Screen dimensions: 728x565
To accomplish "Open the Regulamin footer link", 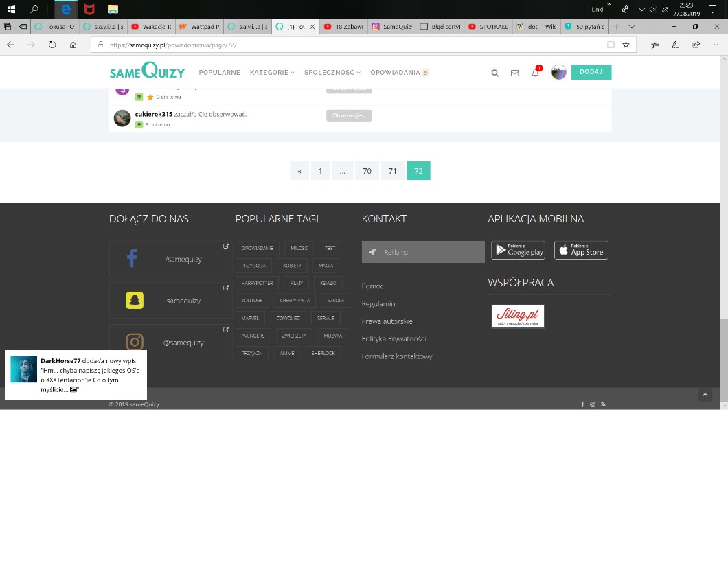I will (378, 303).
